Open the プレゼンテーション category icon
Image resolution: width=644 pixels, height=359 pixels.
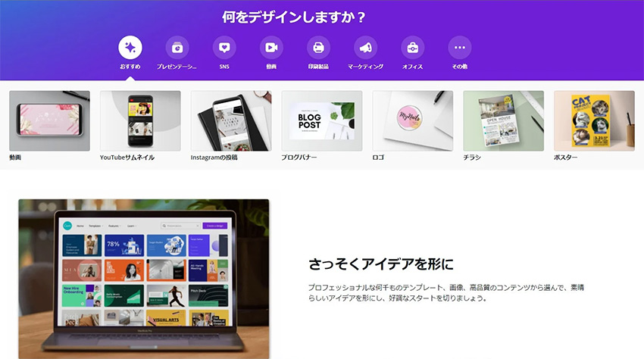click(x=177, y=48)
